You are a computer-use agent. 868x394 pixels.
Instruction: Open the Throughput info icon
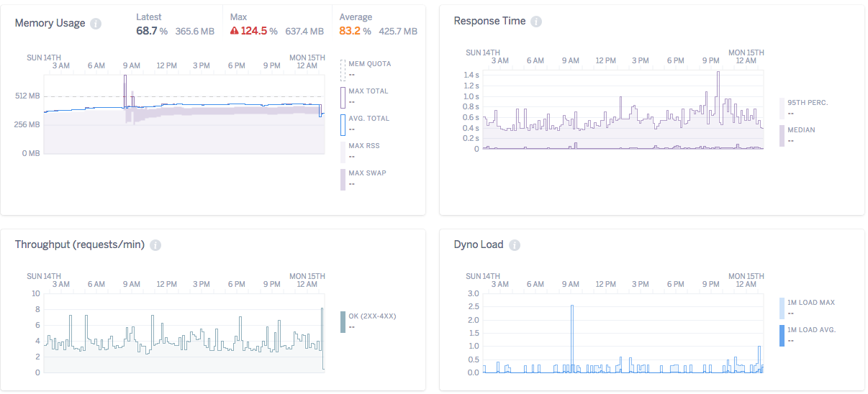tap(155, 245)
